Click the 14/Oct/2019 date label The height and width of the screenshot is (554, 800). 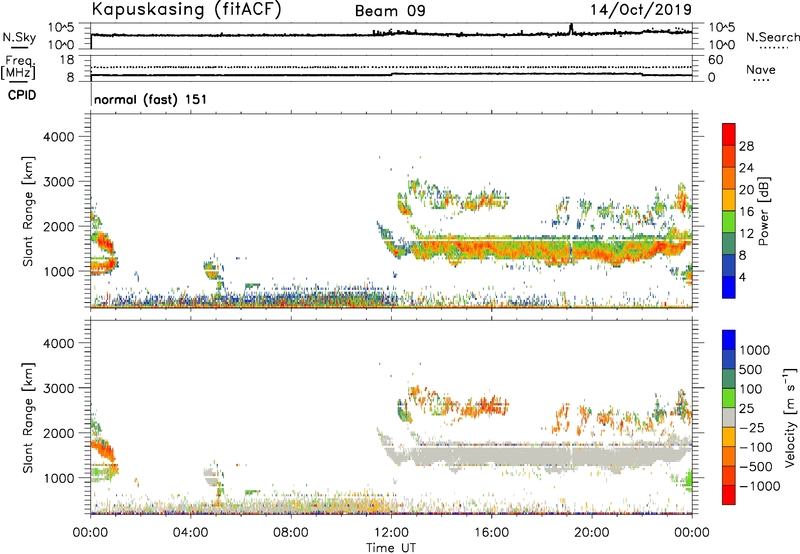pos(641,10)
